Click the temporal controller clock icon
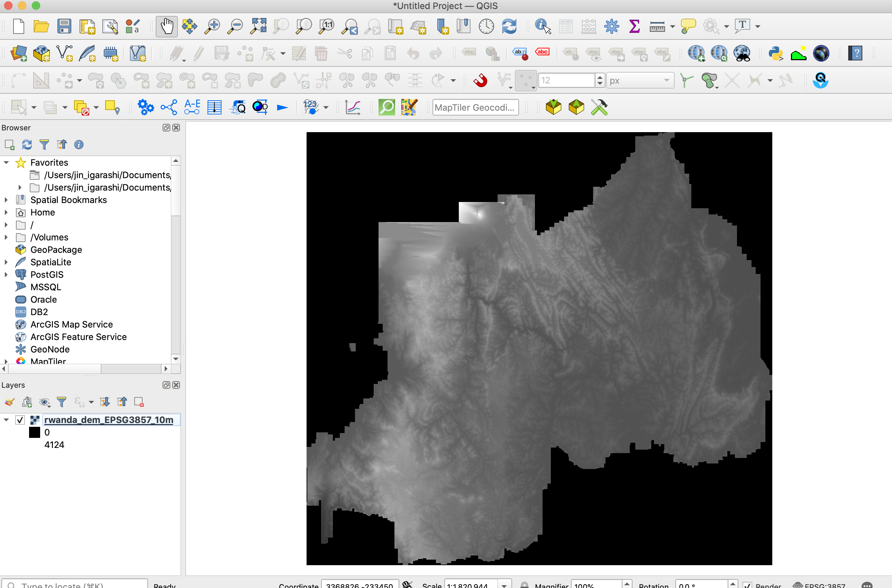 (x=486, y=26)
